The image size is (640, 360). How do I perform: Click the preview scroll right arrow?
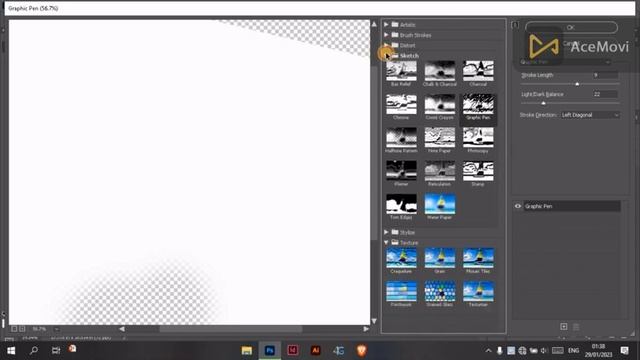pyautogui.click(x=366, y=329)
